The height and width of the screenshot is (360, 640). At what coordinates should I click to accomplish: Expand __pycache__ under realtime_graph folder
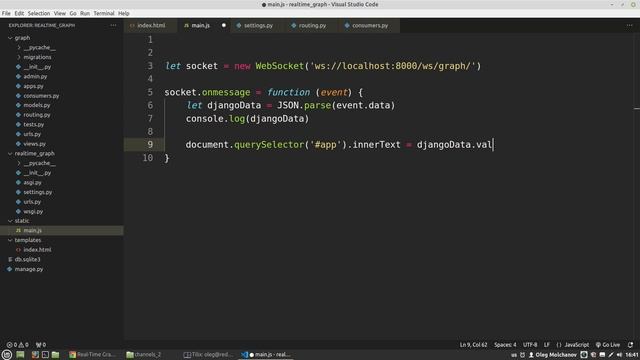click(x=39, y=163)
